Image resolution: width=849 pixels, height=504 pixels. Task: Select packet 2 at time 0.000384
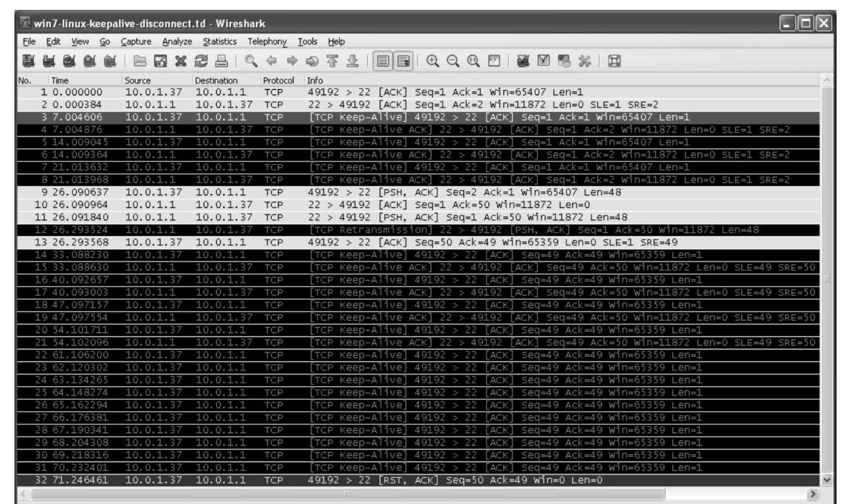point(418,105)
